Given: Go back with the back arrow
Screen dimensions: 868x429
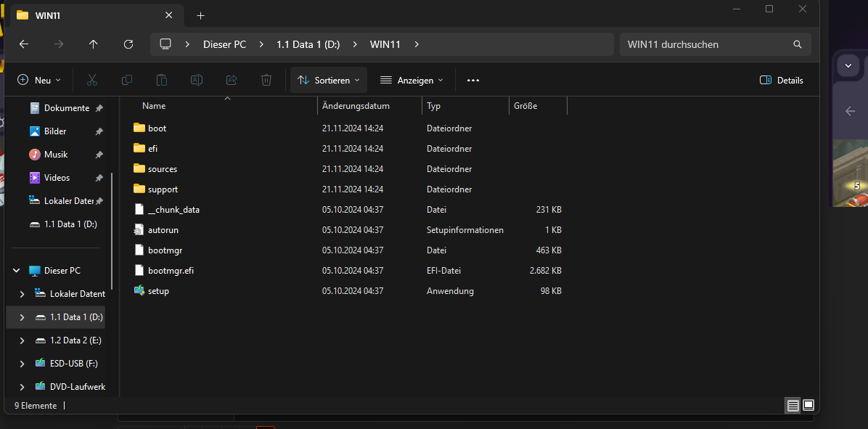Looking at the screenshot, I should [24, 44].
